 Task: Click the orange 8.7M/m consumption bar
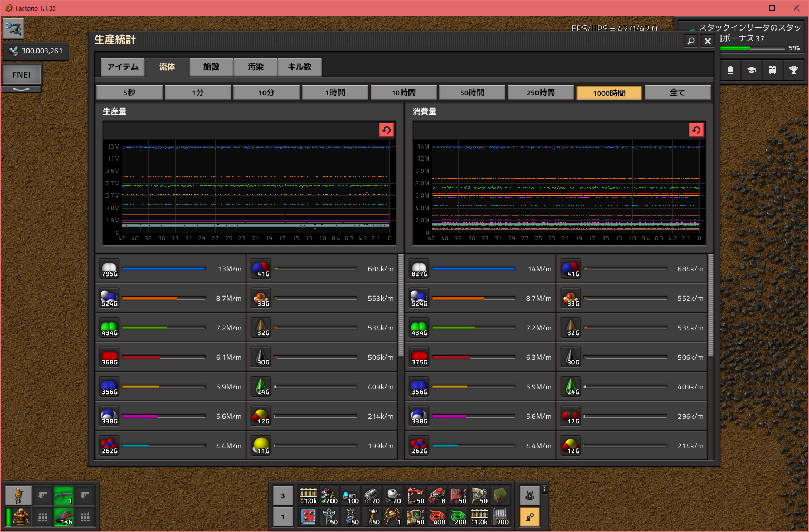(474, 298)
